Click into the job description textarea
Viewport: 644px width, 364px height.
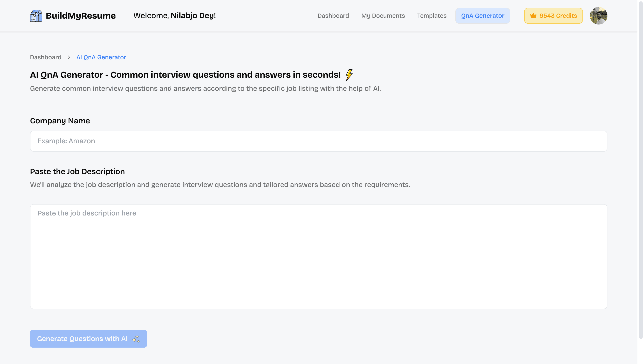[319, 257]
